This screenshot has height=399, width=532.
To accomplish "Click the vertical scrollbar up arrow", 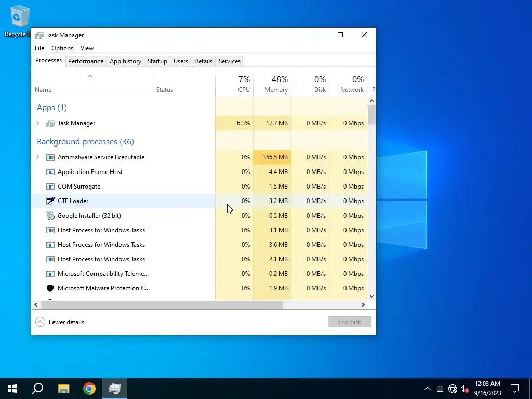I will pyautogui.click(x=371, y=101).
